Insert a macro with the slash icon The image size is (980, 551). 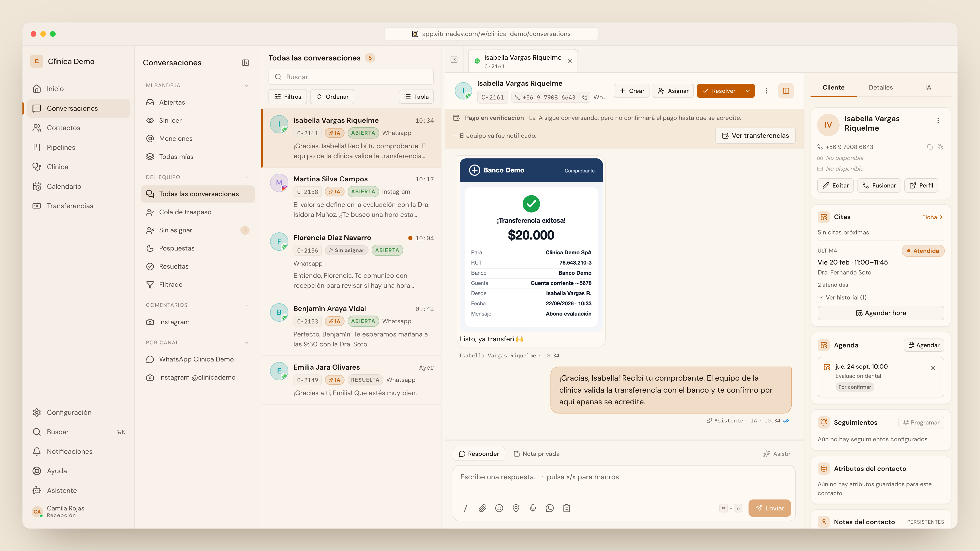coord(465,508)
